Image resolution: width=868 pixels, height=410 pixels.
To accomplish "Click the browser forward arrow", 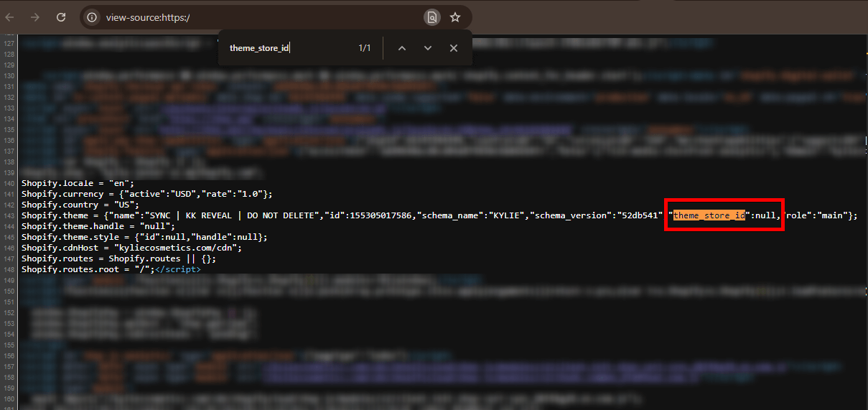I will [x=35, y=17].
